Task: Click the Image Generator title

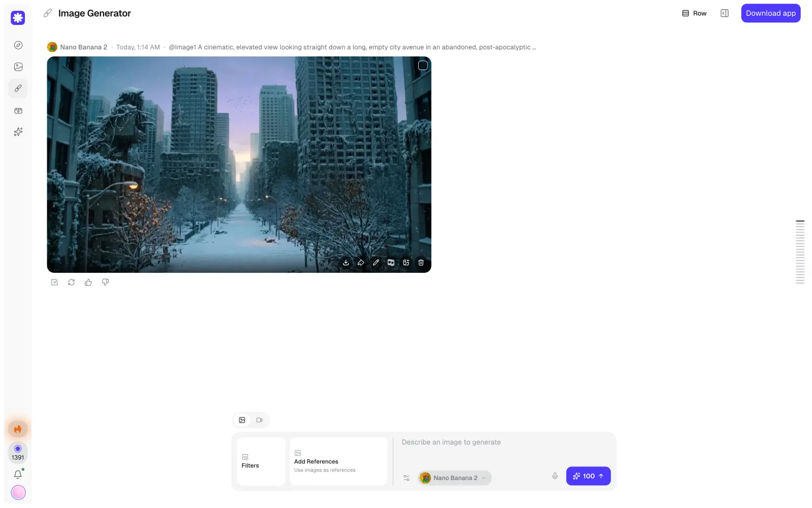Action: pos(94,13)
